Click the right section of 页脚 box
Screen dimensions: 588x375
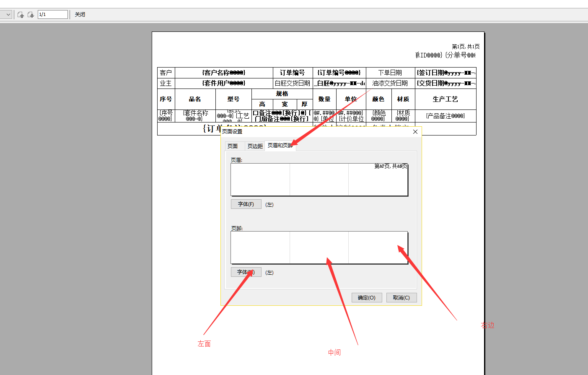click(x=378, y=247)
